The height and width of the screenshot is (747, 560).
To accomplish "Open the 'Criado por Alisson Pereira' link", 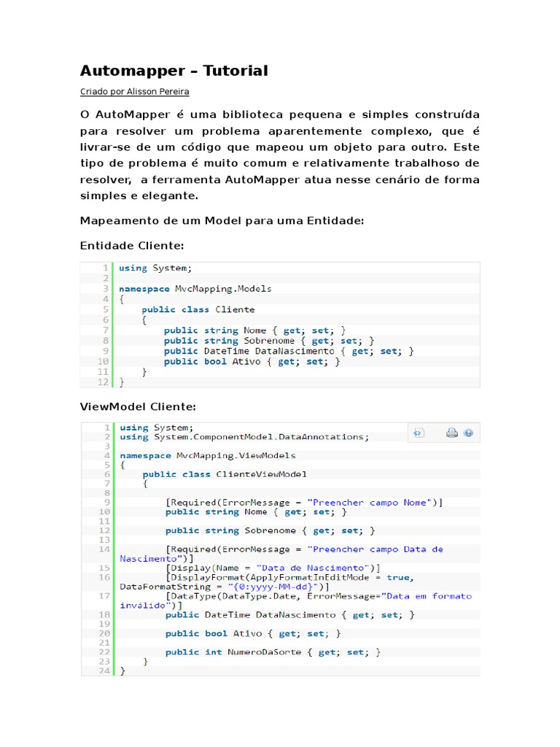I will pyautogui.click(x=135, y=91).
